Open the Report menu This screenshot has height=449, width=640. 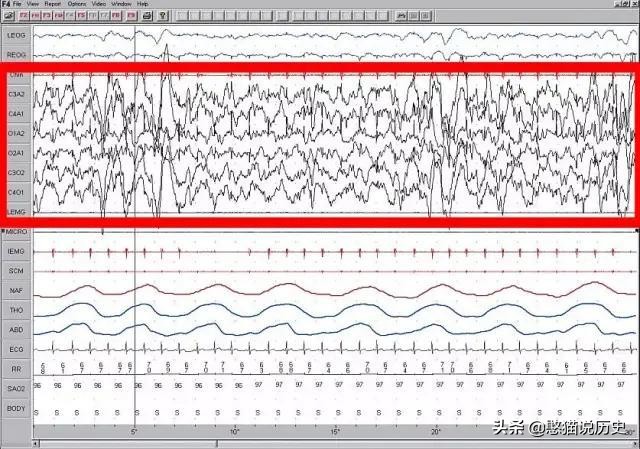(52, 5)
